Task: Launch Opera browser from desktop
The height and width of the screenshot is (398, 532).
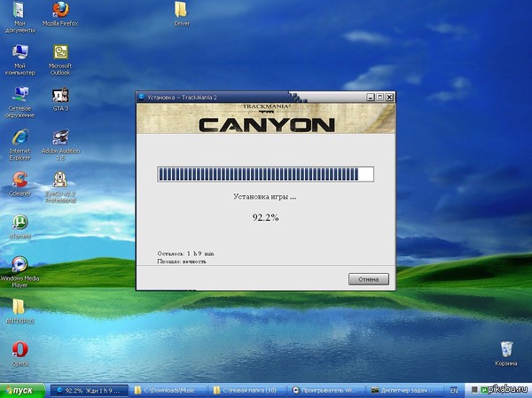Action: [20, 354]
